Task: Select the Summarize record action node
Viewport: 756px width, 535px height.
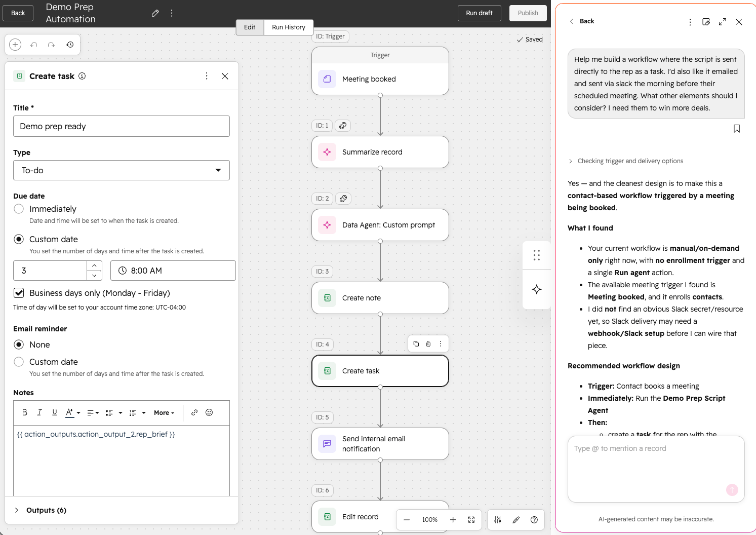Action: (x=380, y=152)
